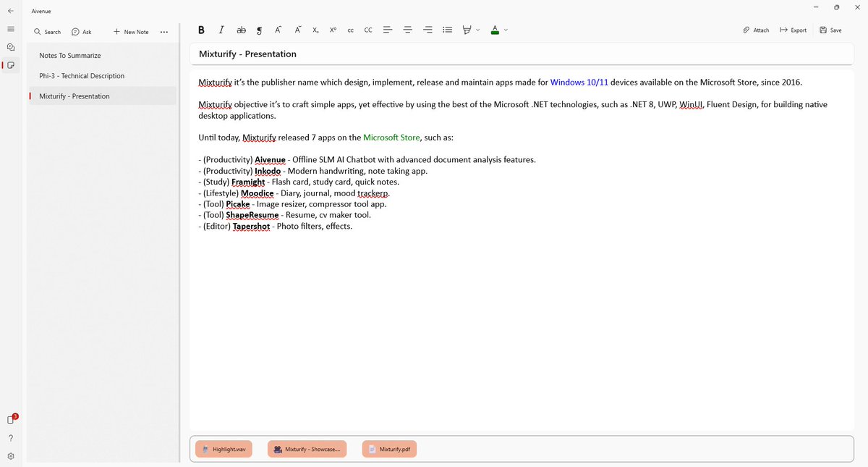The image size is (868, 467).
Task: Apply strikethrough formatting
Action: coord(242,30)
